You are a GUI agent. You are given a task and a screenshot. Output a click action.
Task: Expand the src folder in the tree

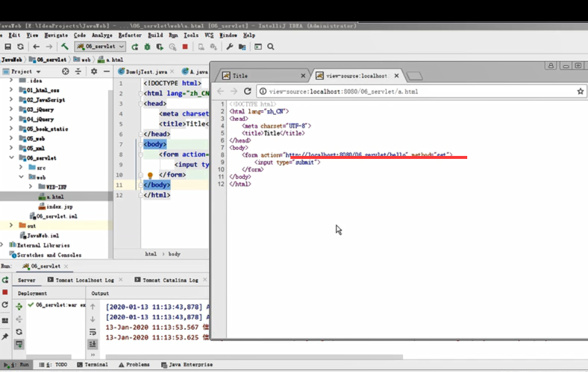[21, 168]
